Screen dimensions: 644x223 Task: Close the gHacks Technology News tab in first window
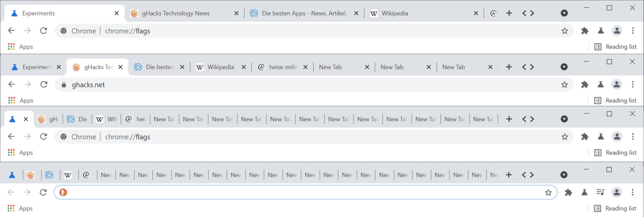[236, 13]
